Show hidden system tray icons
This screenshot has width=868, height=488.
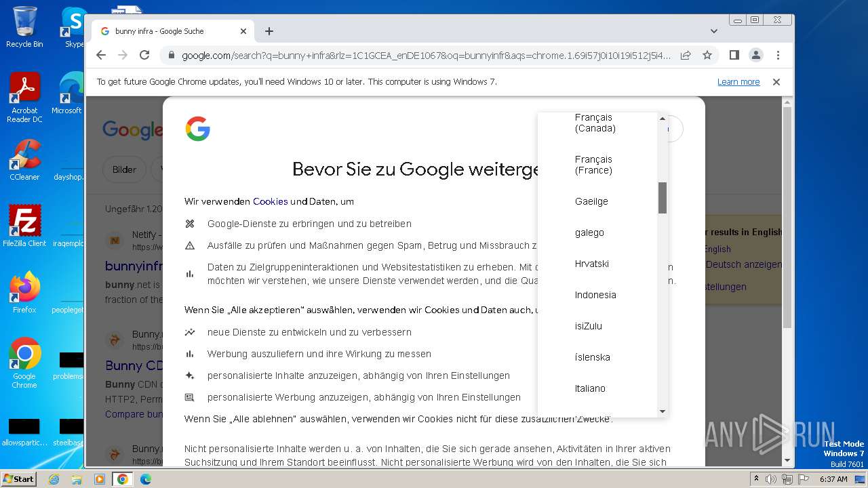(756, 479)
